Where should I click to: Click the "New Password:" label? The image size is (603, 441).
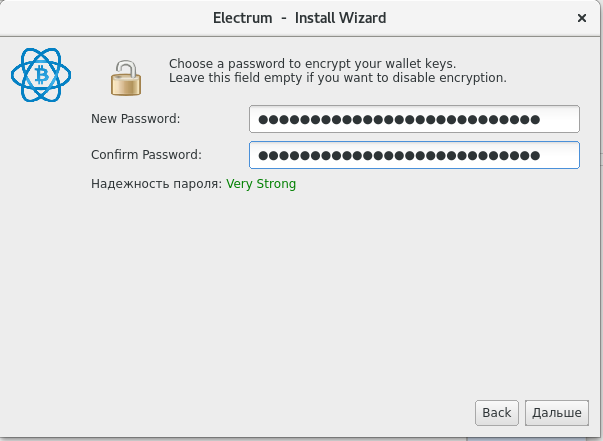[135, 120]
